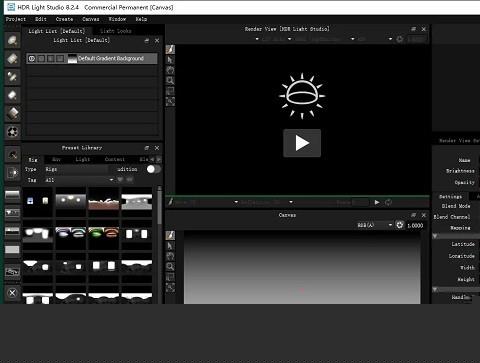Image resolution: width=480 pixels, height=363 pixels.
Task: Select rig preset thumbnail with three overhead spotlights
Action: tap(71, 201)
